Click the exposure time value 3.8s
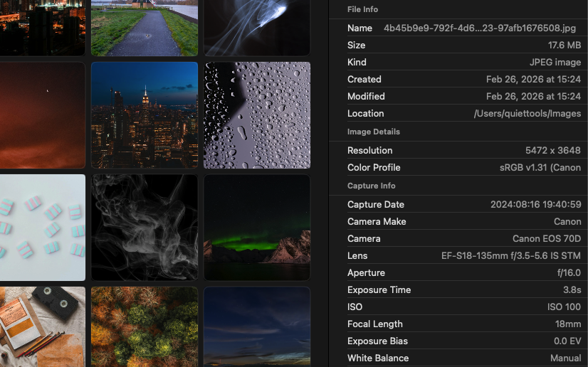This screenshot has height=367, width=588. [572, 290]
